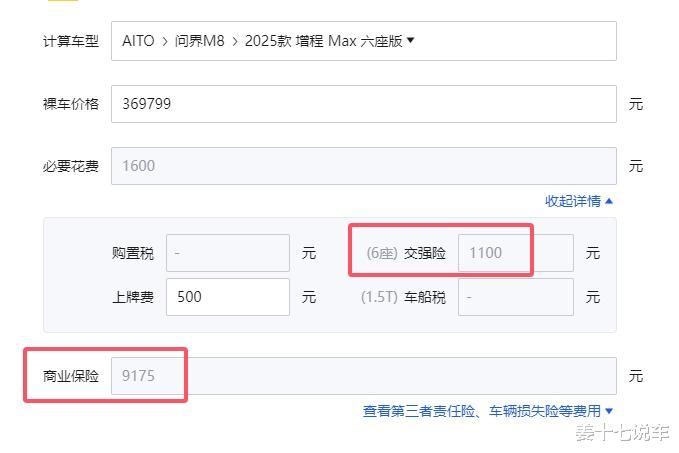Image resolution: width=679 pixels, height=453 pixels.
Task: Click the up arrow next to 收起详情
Action: pyautogui.click(x=609, y=201)
